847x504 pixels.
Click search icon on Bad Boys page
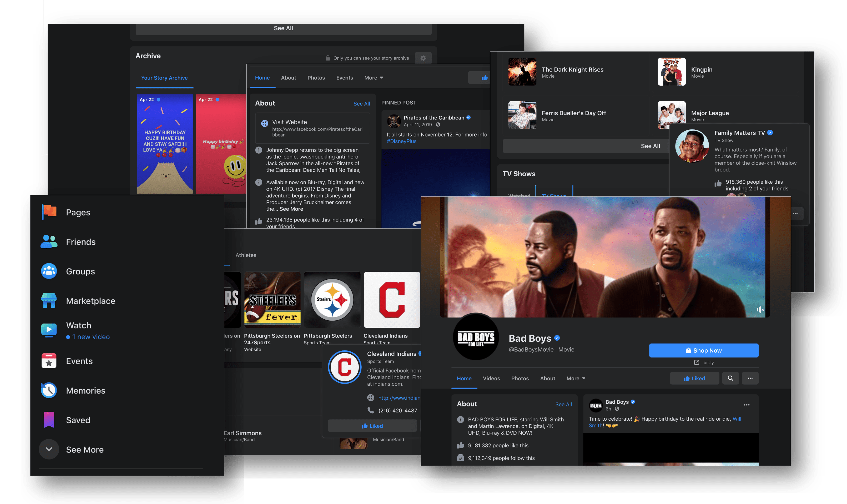click(730, 378)
